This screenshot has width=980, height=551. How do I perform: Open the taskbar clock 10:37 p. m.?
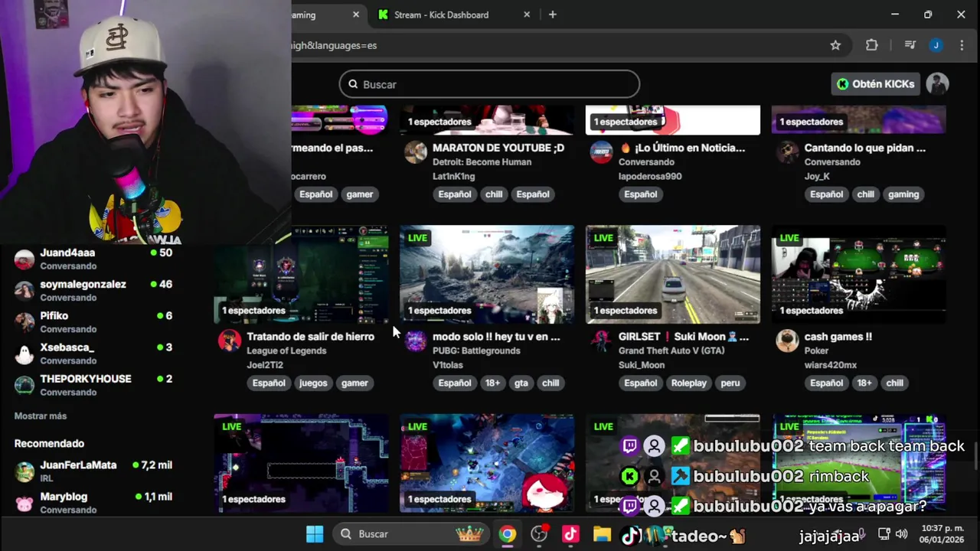tap(942, 534)
